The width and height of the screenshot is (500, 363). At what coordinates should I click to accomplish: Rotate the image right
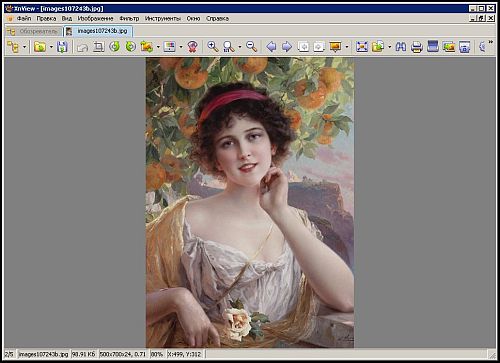pos(131,47)
